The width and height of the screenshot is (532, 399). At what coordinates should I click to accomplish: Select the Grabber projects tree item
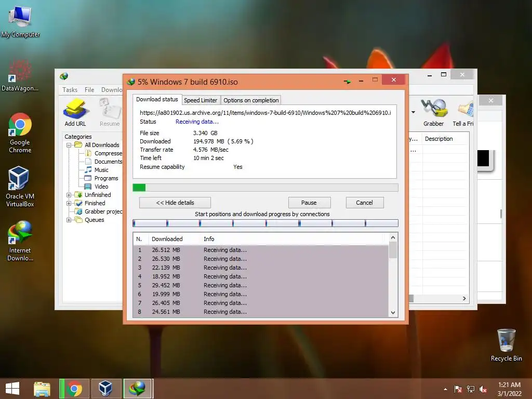coord(99,211)
